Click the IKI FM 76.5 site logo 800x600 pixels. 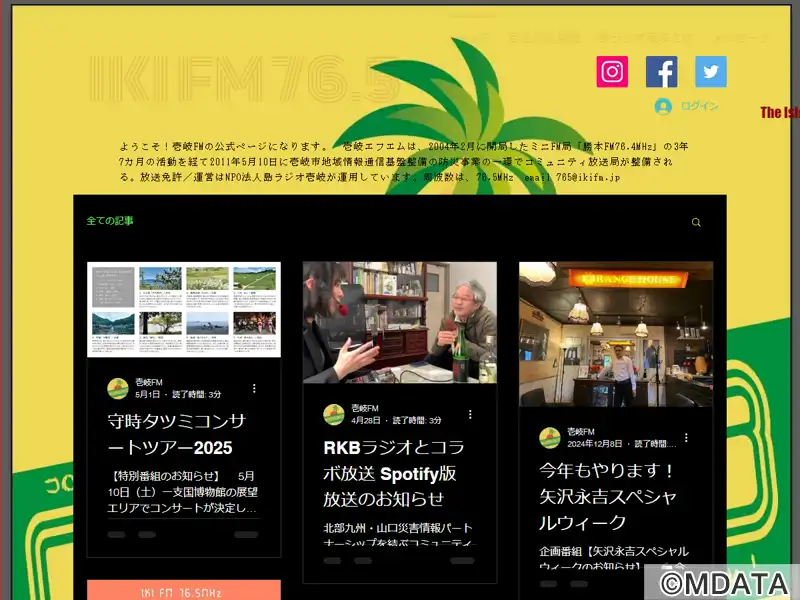(244, 79)
